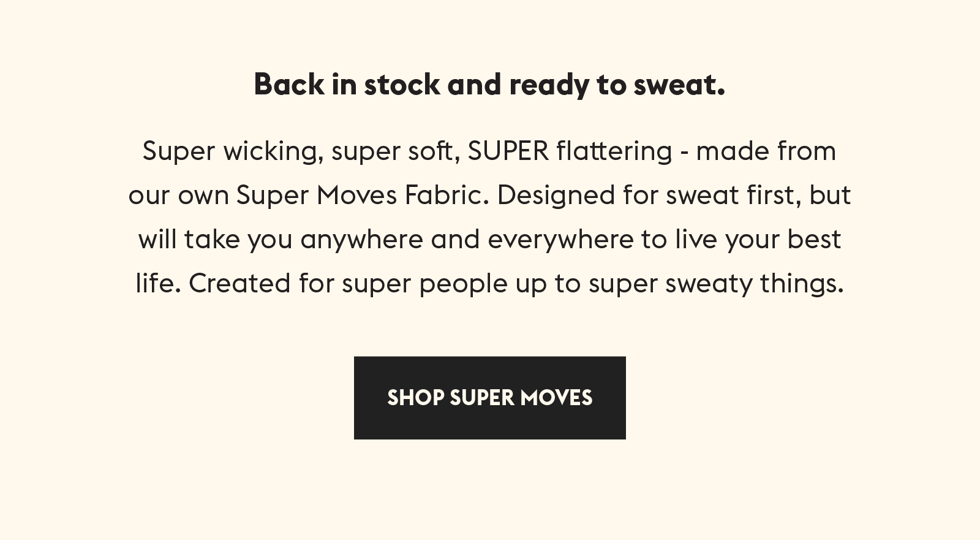Image resolution: width=980 pixels, height=540 pixels.
Task: Click the word 'Back' in the bold heading
Action: tap(289, 84)
